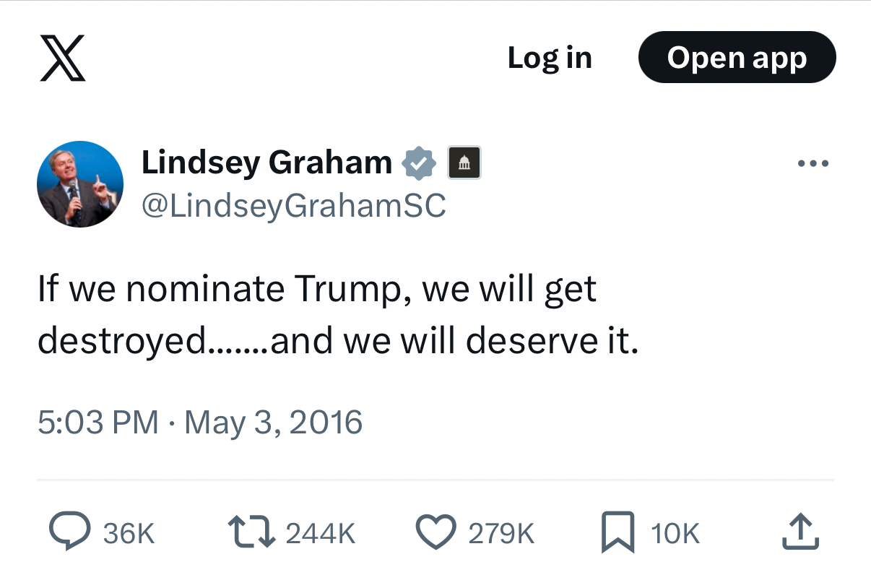The image size is (871, 588).
Task: Click the blue verified checkmark badge
Action: point(419,163)
